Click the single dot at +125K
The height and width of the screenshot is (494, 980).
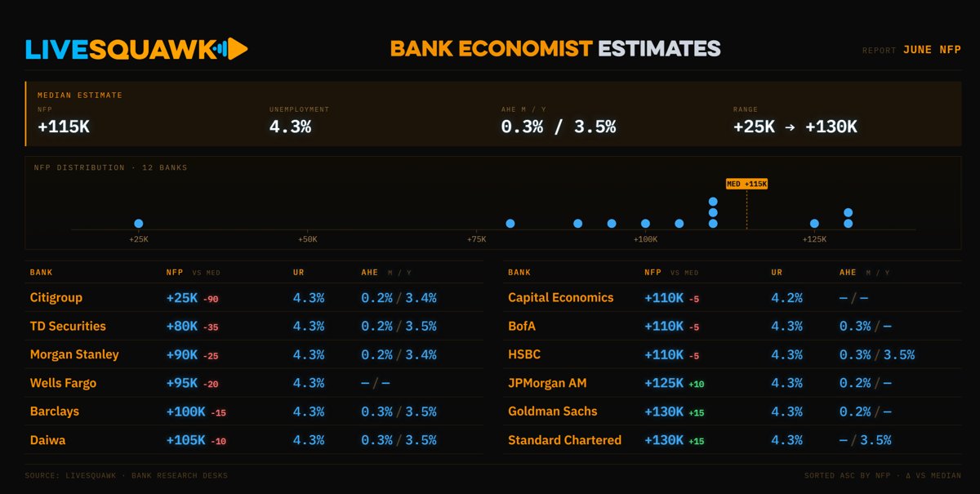tap(814, 223)
